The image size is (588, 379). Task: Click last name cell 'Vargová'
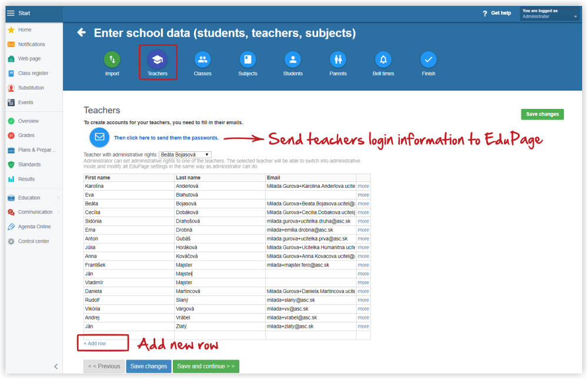click(220, 309)
